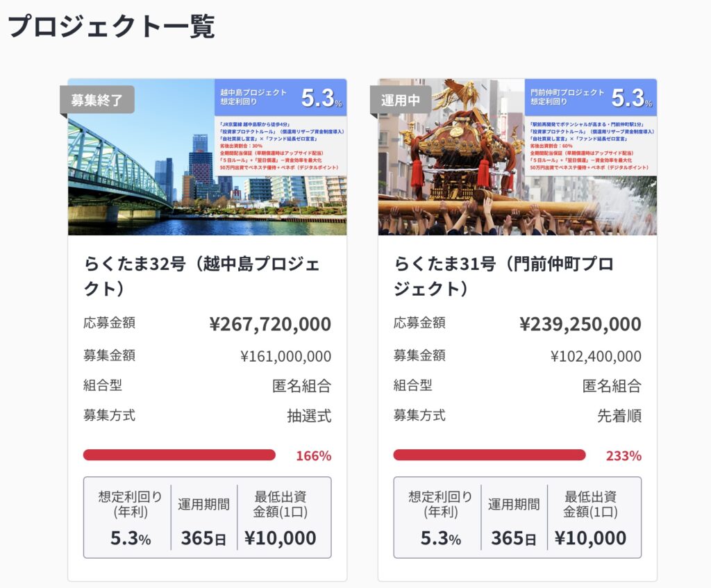
Task: Open the らくたま31号 門前仲町プロジェクト title
Action: 503,276
